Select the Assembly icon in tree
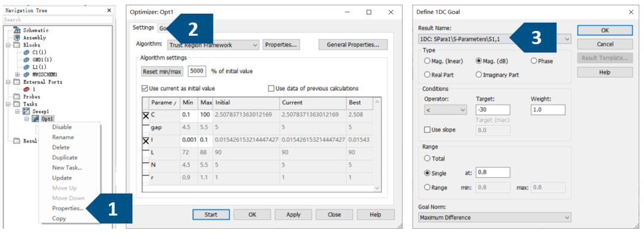Image resolution: width=644 pixels, height=239 pixels. [17, 38]
